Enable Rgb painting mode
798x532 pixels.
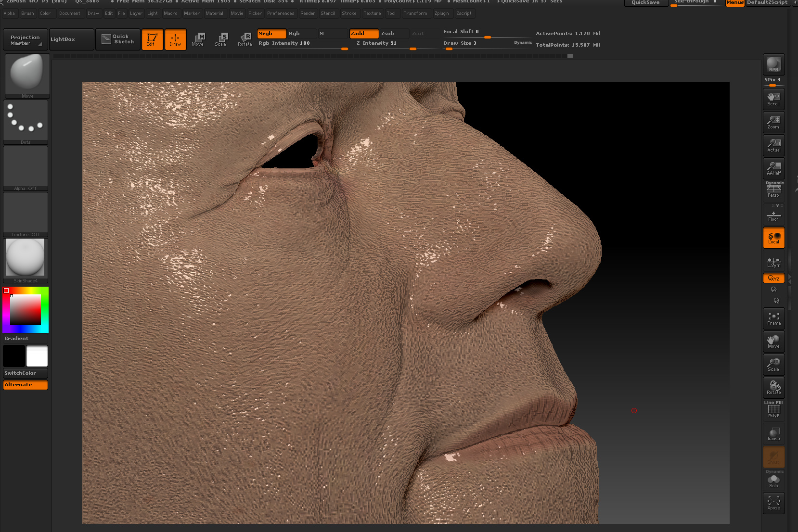(x=302, y=34)
